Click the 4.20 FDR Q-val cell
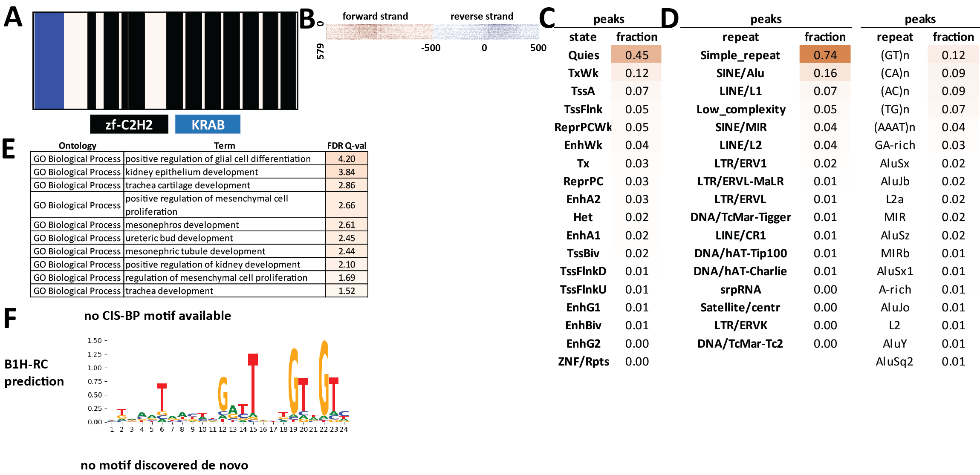The width and height of the screenshot is (980, 475). pos(346,159)
